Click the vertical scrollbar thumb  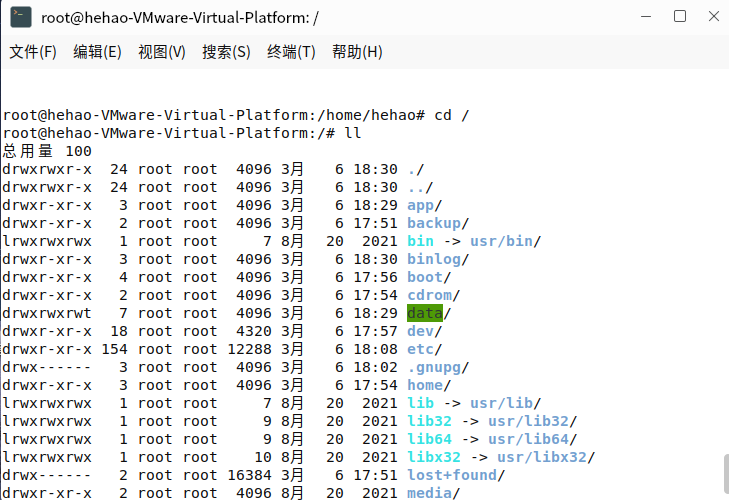[726, 474]
